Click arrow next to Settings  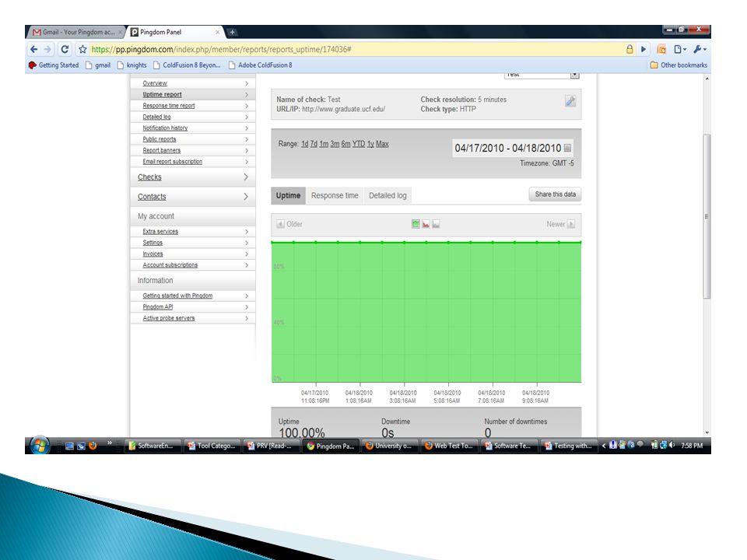pos(247,243)
